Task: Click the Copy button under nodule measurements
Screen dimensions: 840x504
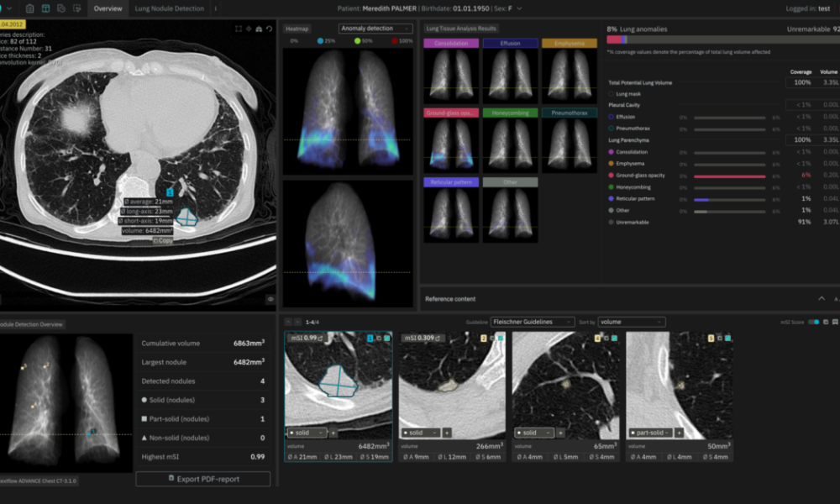Action: (x=164, y=240)
